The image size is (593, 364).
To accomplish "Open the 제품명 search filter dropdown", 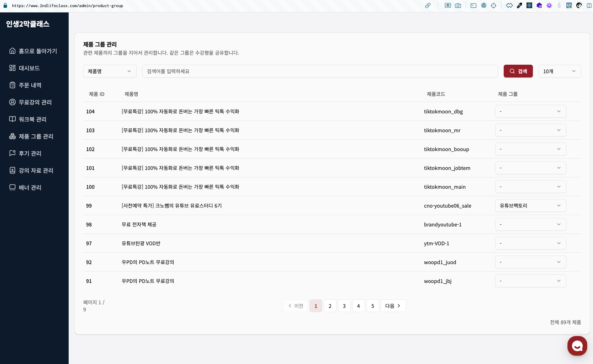I will click(x=110, y=71).
